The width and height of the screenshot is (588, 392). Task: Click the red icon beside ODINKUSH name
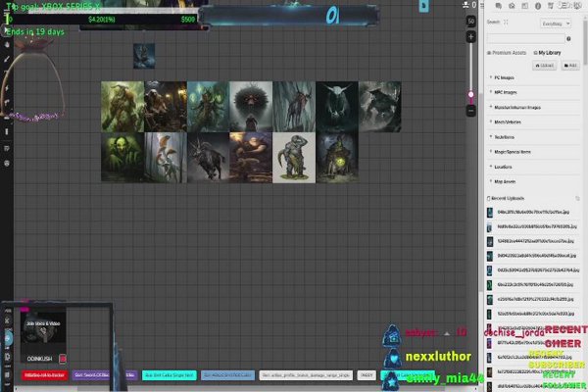click(x=63, y=359)
